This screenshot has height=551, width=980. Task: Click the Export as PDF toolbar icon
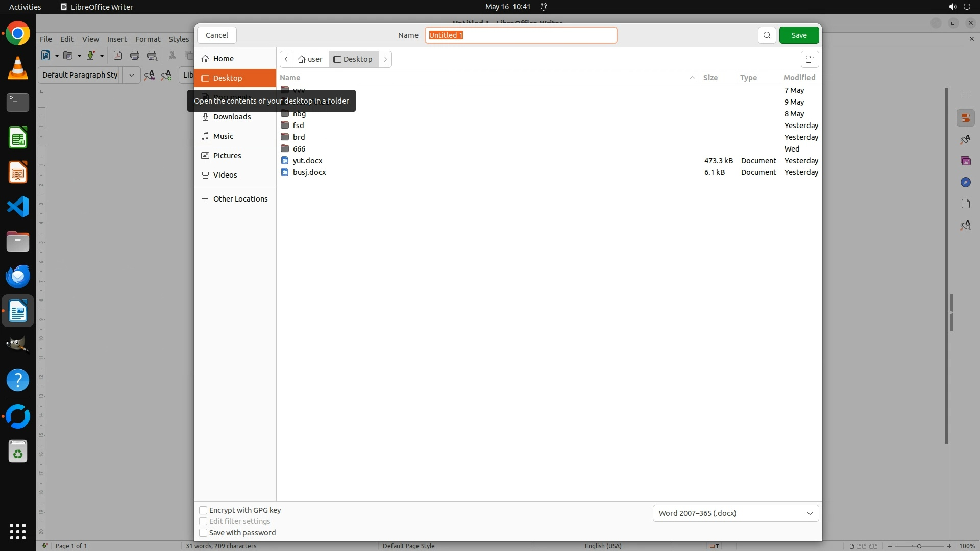click(118, 56)
